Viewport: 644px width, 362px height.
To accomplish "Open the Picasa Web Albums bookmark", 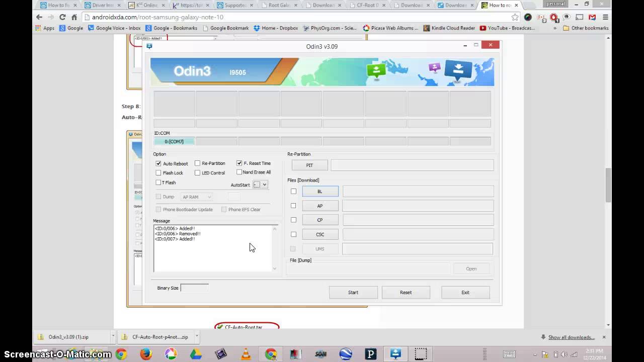I will (390, 28).
